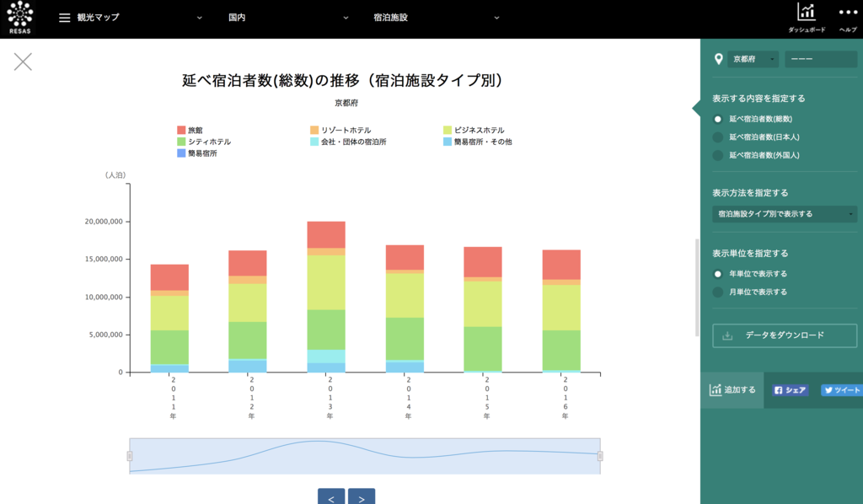Toggle リゾートホテル legend swatch

tap(314, 130)
